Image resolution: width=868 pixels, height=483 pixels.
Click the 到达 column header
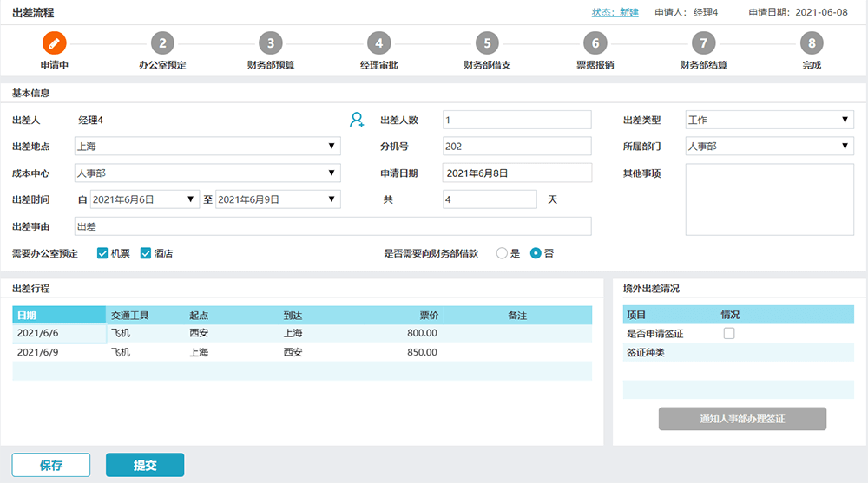[x=293, y=316]
